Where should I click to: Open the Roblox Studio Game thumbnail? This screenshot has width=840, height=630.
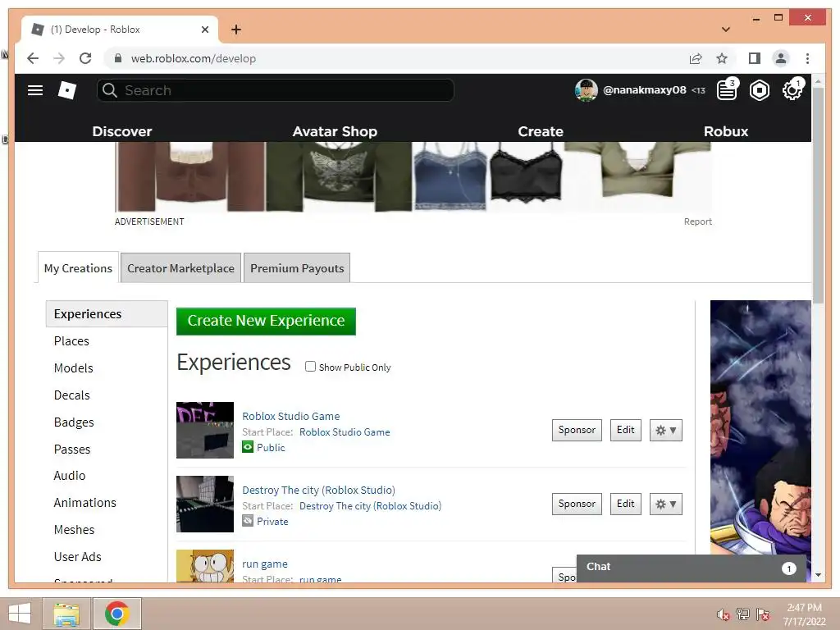[205, 430]
